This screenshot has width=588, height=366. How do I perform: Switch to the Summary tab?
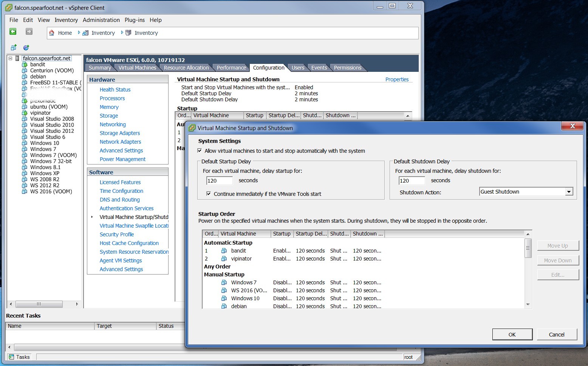[x=100, y=68]
